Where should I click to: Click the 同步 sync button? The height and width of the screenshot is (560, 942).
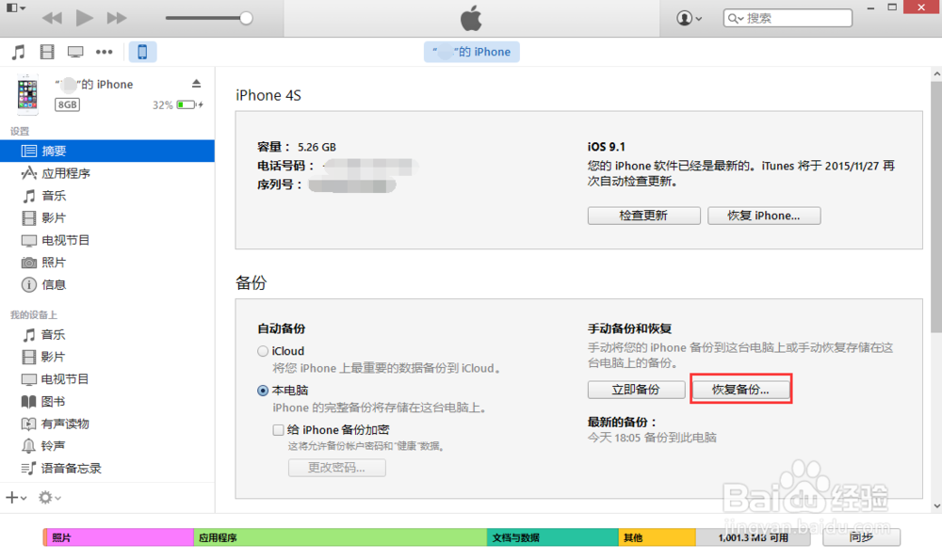[861, 537]
